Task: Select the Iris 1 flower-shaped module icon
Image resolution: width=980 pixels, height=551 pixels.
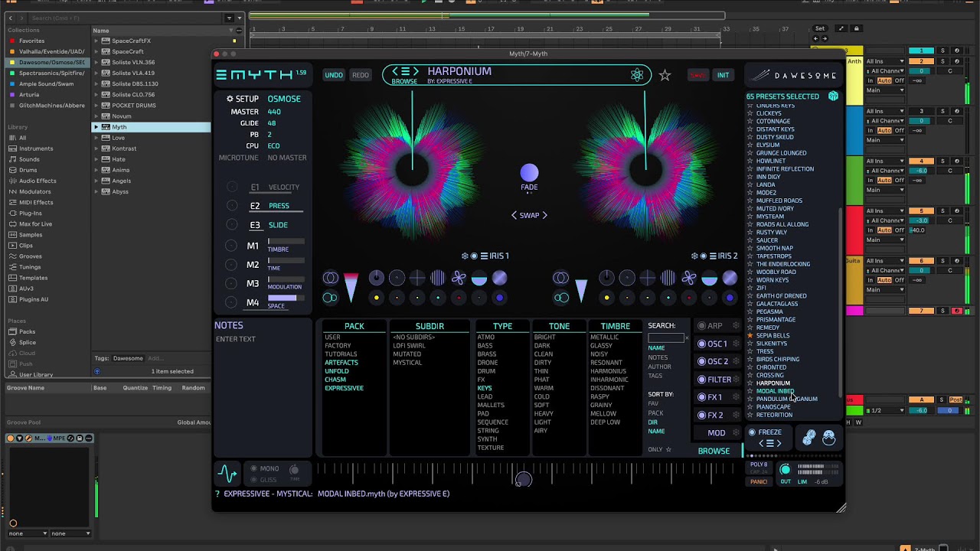Action: tap(458, 278)
